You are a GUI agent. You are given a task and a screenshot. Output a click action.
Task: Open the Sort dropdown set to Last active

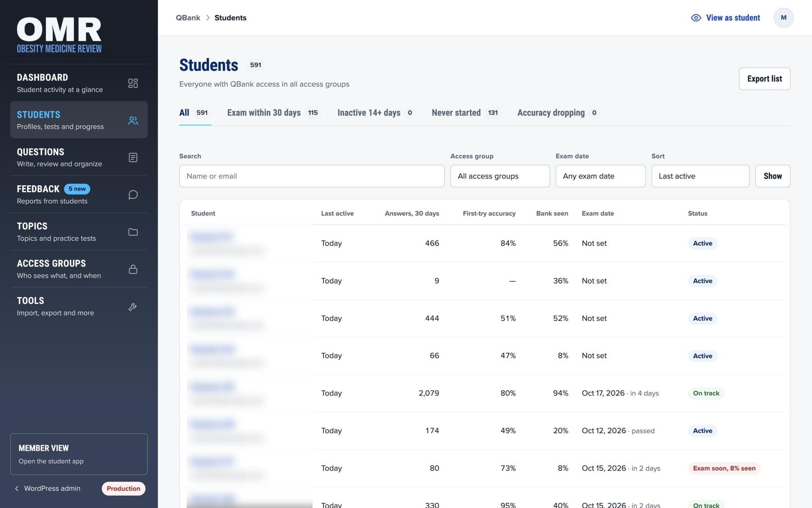point(700,176)
